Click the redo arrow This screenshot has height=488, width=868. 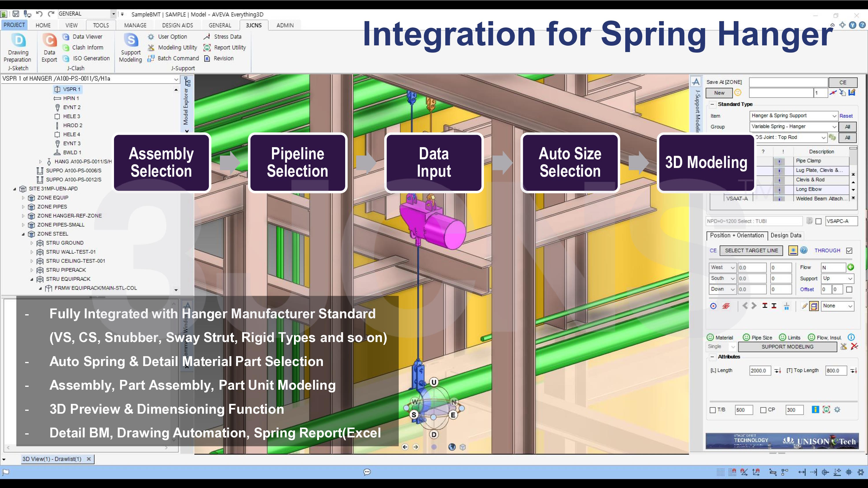pyautogui.click(x=51, y=14)
